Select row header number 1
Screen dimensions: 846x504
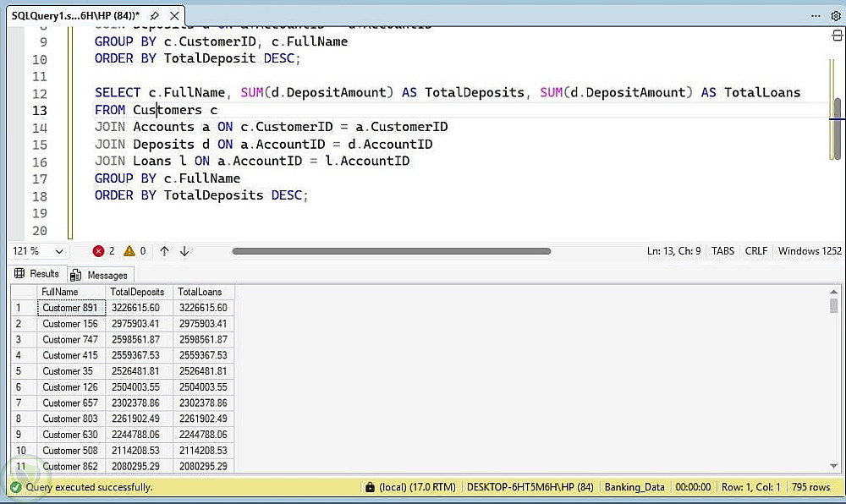click(x=24, y=308)
